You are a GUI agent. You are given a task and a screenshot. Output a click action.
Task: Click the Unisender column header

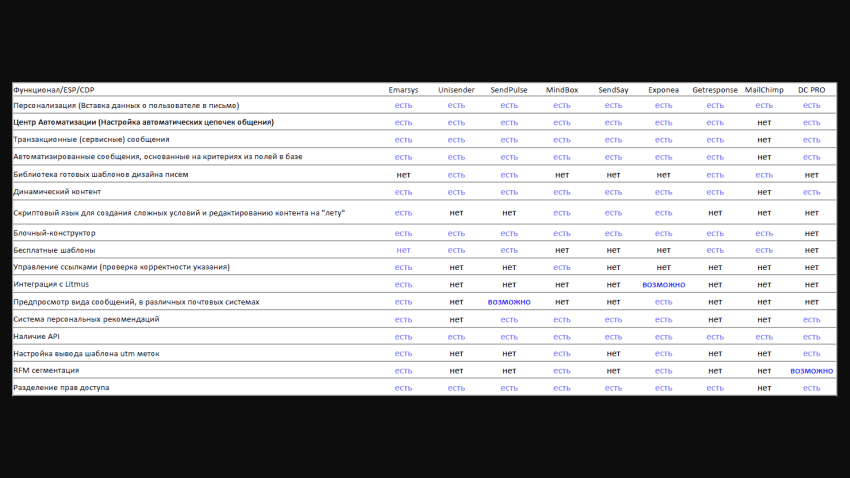coord(456,90)
